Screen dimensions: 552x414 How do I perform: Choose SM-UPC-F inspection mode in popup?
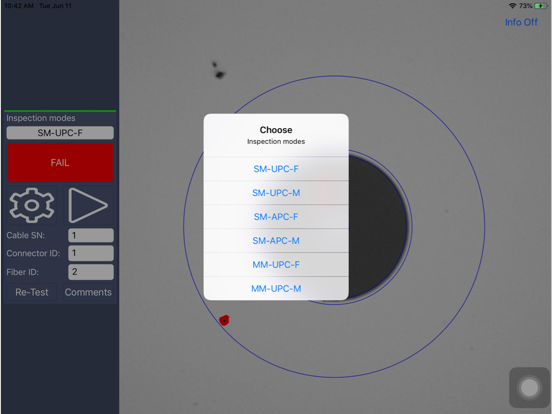(276, 169)
